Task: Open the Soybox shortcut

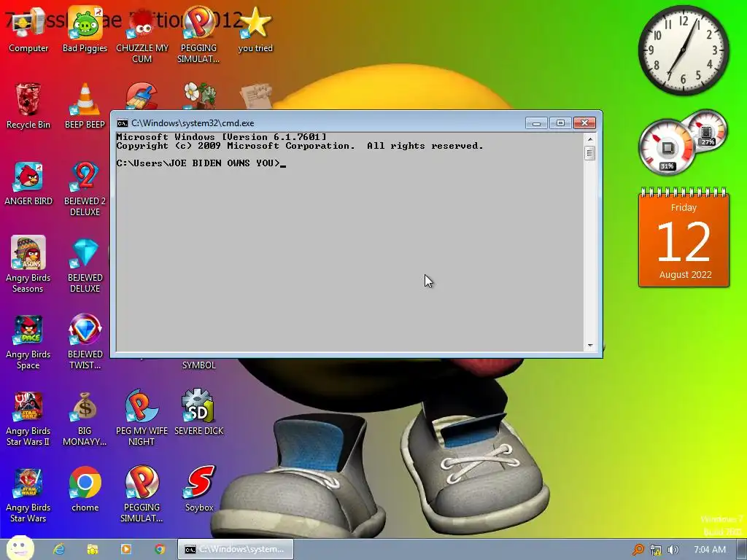Action: [x=199, y=489]
